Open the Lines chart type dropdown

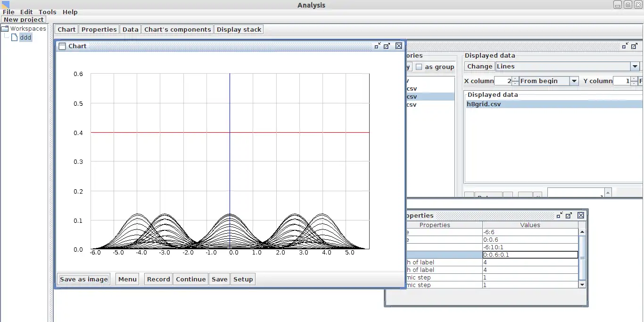pos(635,67)
